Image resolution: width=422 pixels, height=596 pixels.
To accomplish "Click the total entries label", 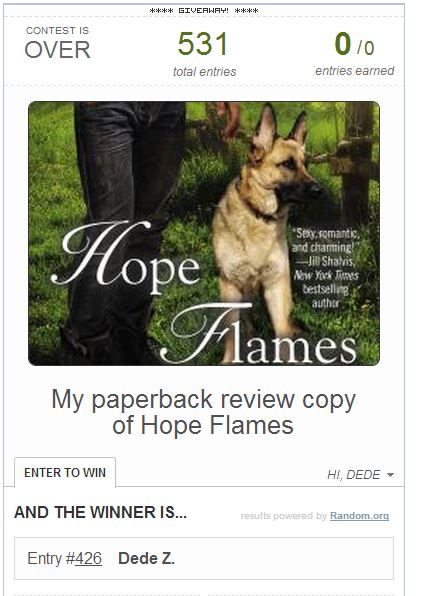I will [x=205, y=71].
